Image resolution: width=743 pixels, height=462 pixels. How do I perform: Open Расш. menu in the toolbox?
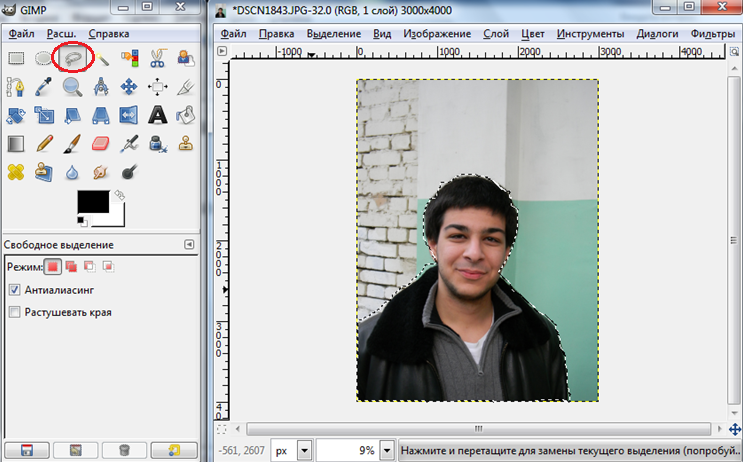click(x=61, y=34)
